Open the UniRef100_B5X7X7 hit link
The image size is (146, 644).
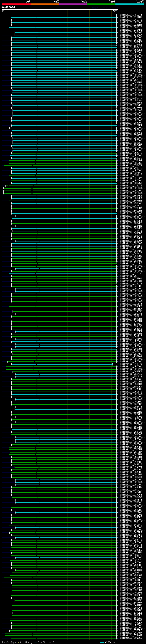pos(131,135)
